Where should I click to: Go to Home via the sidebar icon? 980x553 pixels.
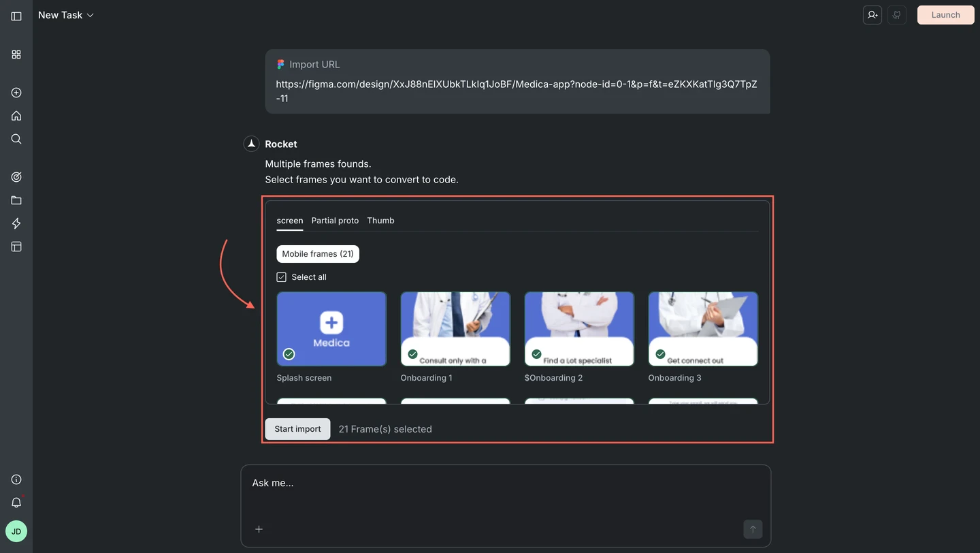[16, 116]
